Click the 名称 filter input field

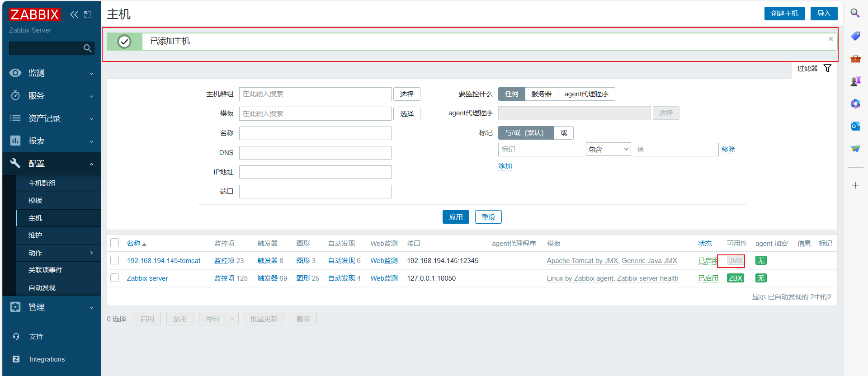315,133
